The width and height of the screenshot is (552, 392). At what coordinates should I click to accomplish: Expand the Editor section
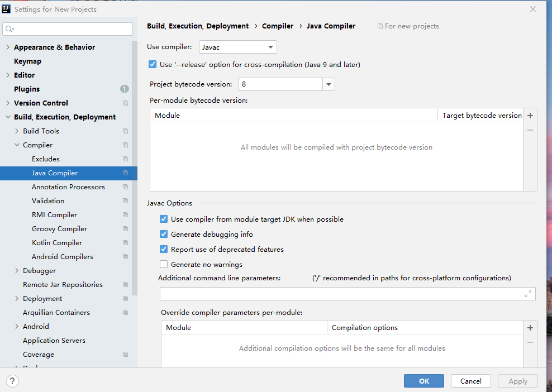pyautogui.click(x=8, y=75)
